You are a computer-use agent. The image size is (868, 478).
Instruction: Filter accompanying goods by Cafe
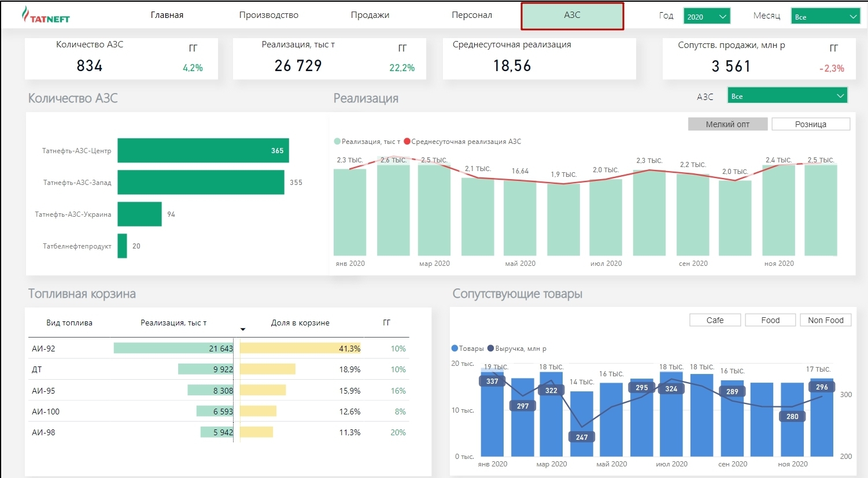pyautogui.click(x=715, y=320)
